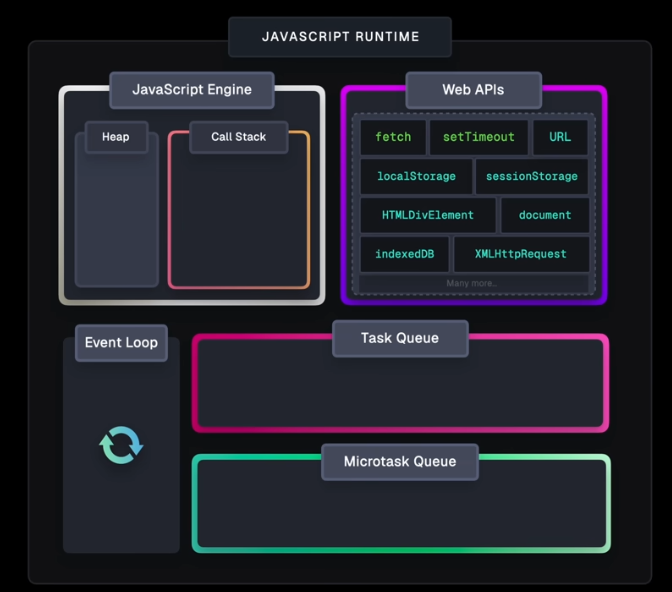Select the Microtask Queue label
The height and width of the screenshot is (592, 672).
click(400, 462)
